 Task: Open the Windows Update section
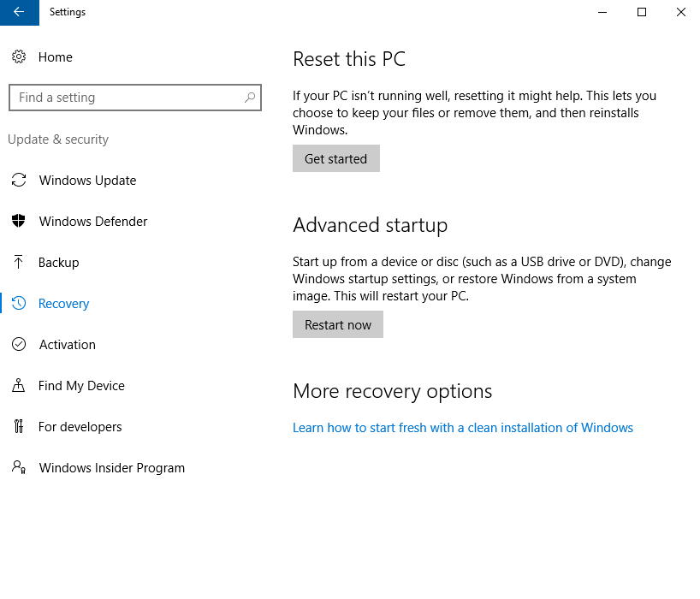coord(87,181)
